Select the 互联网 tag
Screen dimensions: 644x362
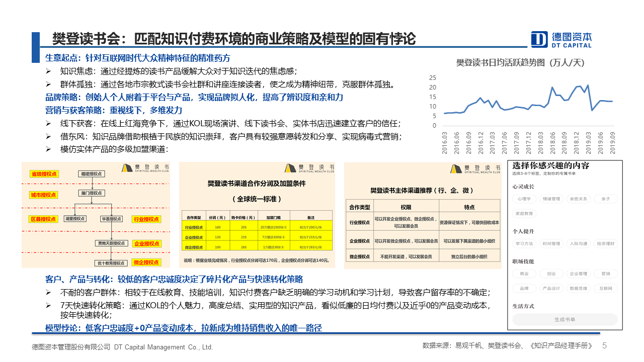pos(605,289)
